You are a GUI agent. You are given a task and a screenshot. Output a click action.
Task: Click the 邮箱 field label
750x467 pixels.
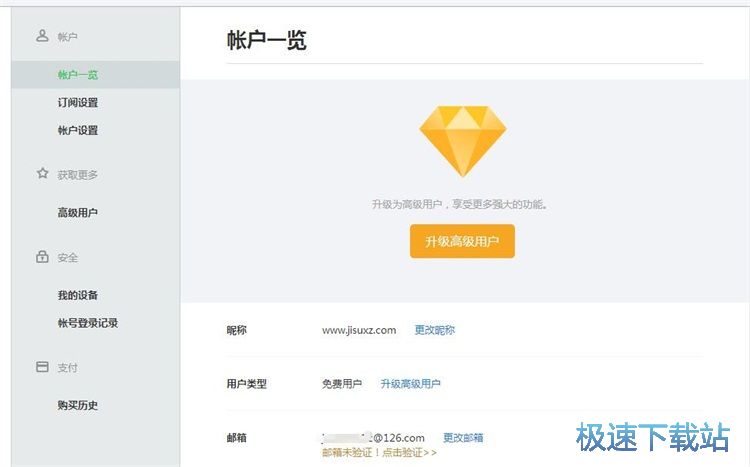(236, 438)
